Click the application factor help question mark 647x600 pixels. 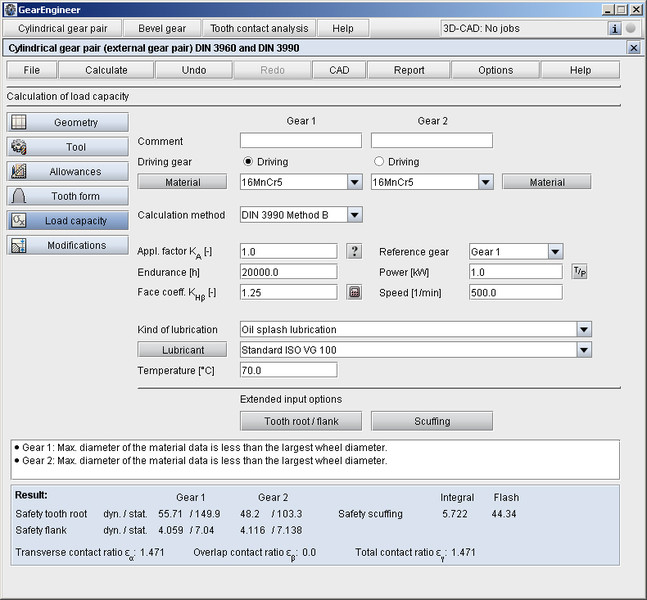click(x=354, y=252)
